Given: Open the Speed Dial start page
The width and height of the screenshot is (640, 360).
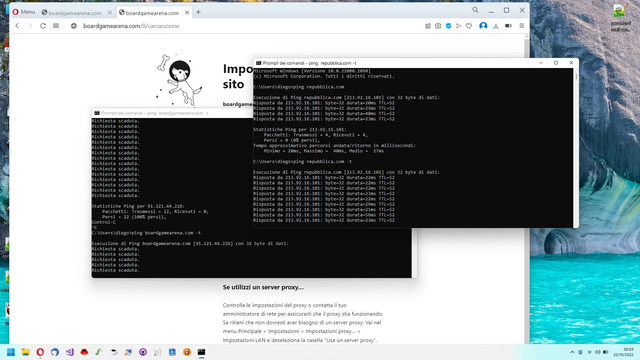Looking at the screenshot, I should click(56, 26).
